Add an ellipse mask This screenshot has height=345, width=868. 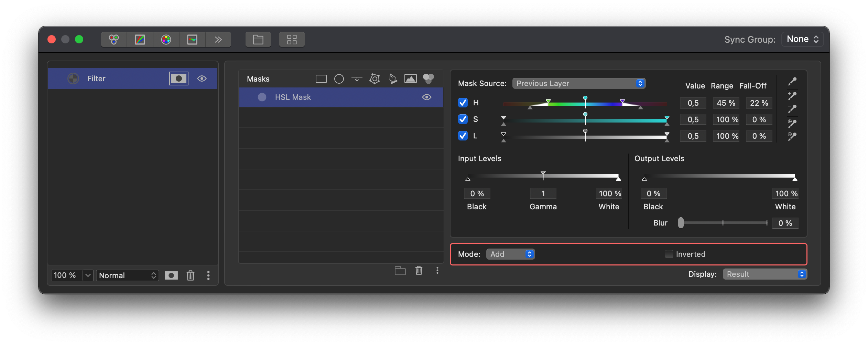click(339, 79)
